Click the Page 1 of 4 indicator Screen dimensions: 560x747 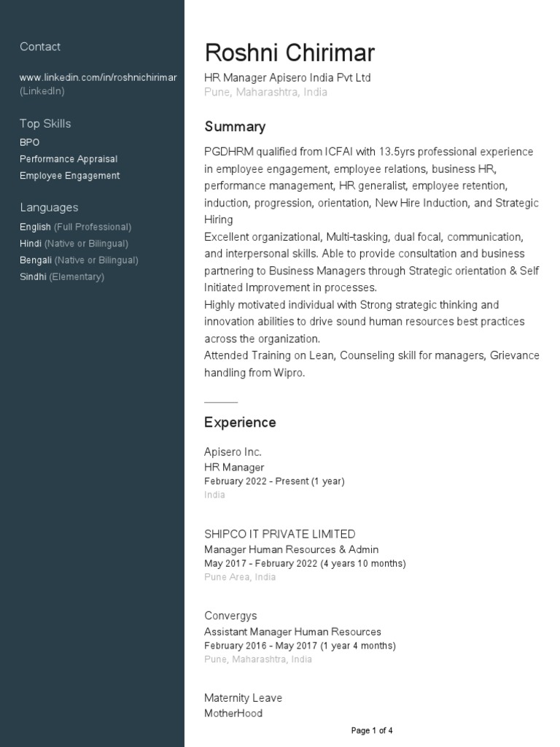coord(372,730)
